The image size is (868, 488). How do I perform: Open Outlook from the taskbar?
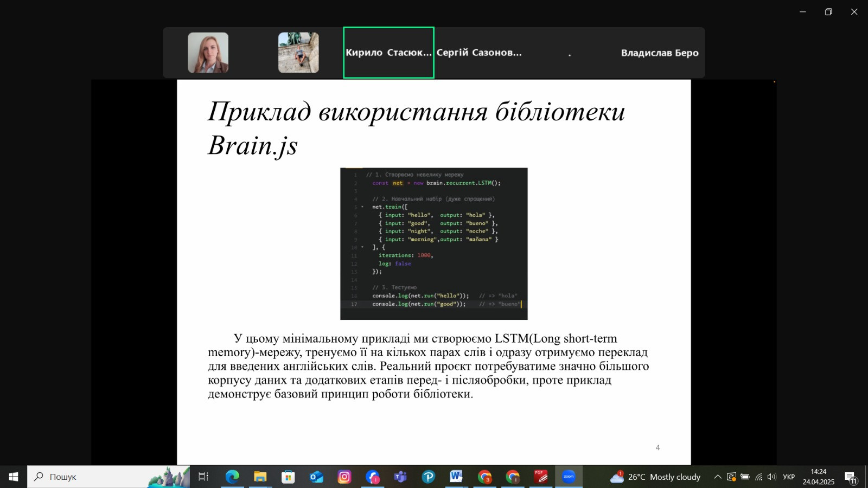pos(316,477)
